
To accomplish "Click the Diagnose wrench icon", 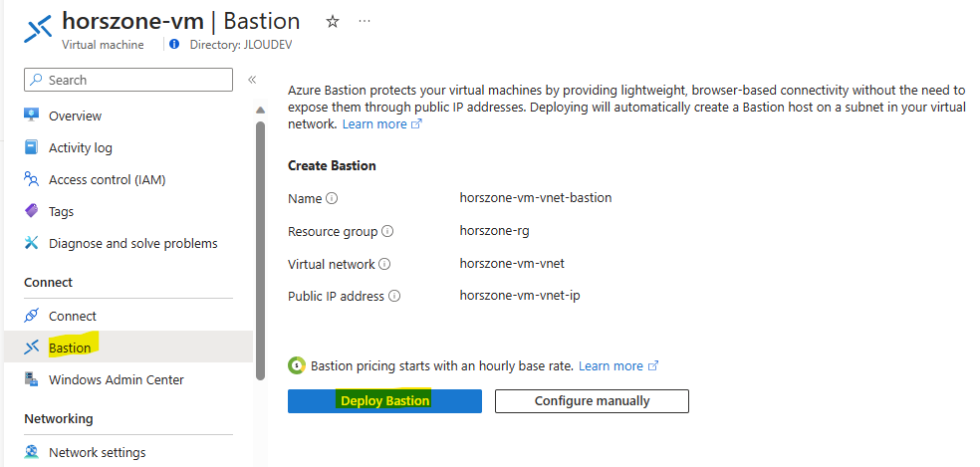I will [x=31, y=243].
